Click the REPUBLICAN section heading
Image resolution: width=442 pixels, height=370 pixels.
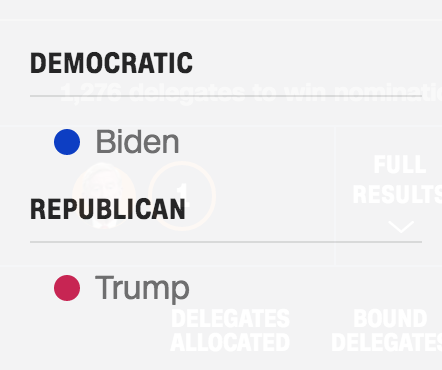pyautogui.click(x=108, y=209)
